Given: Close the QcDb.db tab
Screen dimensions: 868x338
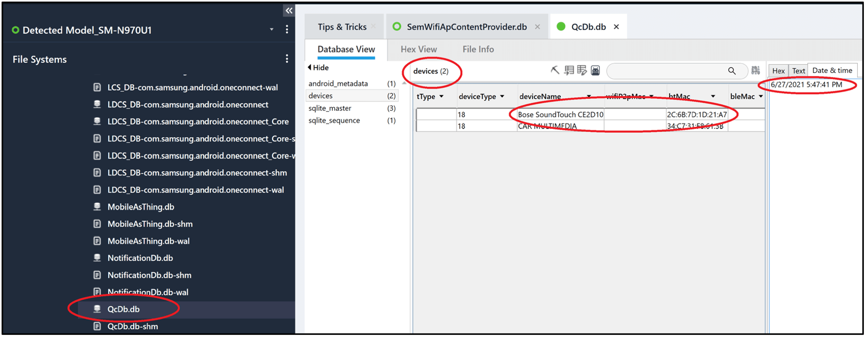Looking at the screenshot, I should 616,27.
